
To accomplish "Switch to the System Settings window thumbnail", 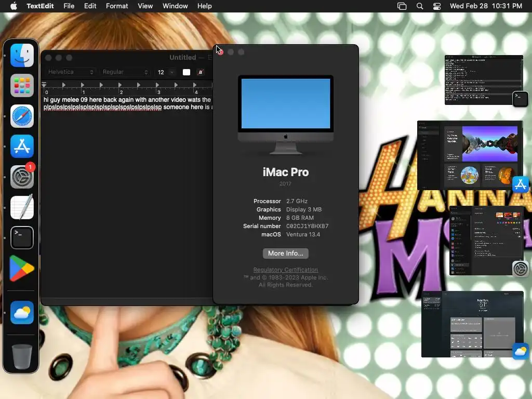I will point(486,241).
